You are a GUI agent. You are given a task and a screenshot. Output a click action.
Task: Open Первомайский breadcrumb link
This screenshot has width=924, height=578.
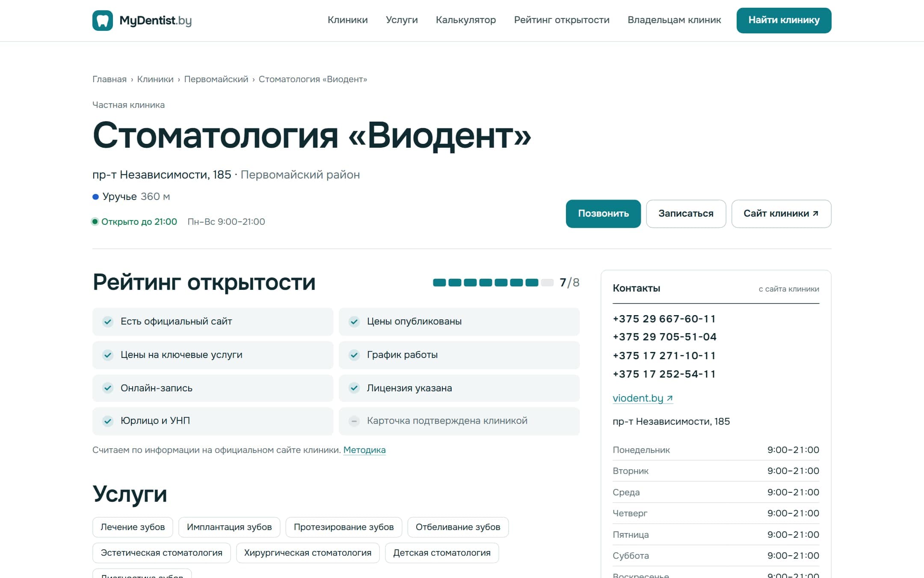coord(216,79)
